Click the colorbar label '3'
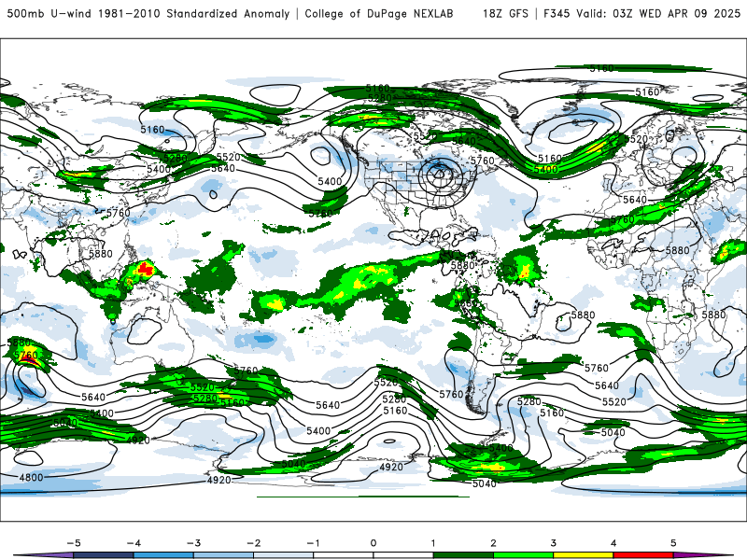This screenshot has width=747, height=560. pos(553,543)
